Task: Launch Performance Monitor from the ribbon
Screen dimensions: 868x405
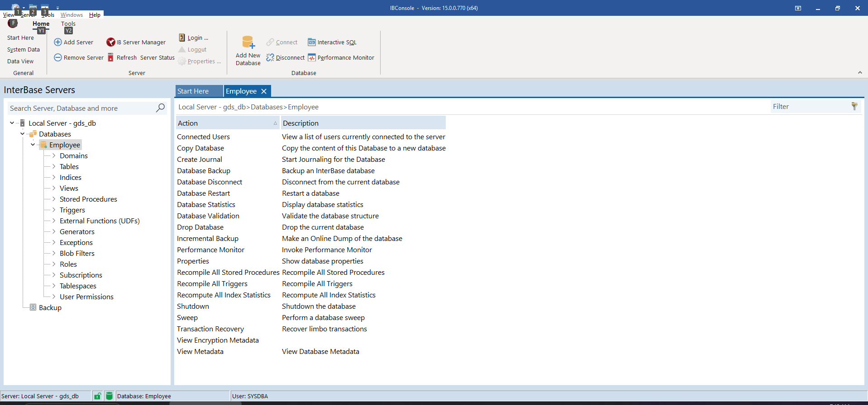Action: [312, 57]
